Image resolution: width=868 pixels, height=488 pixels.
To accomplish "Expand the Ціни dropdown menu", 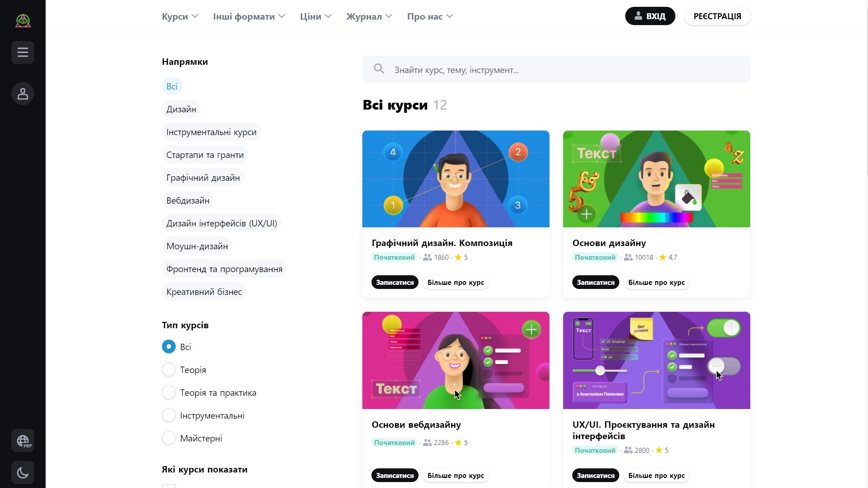I will pyautogui.click(x=316, y=16).
